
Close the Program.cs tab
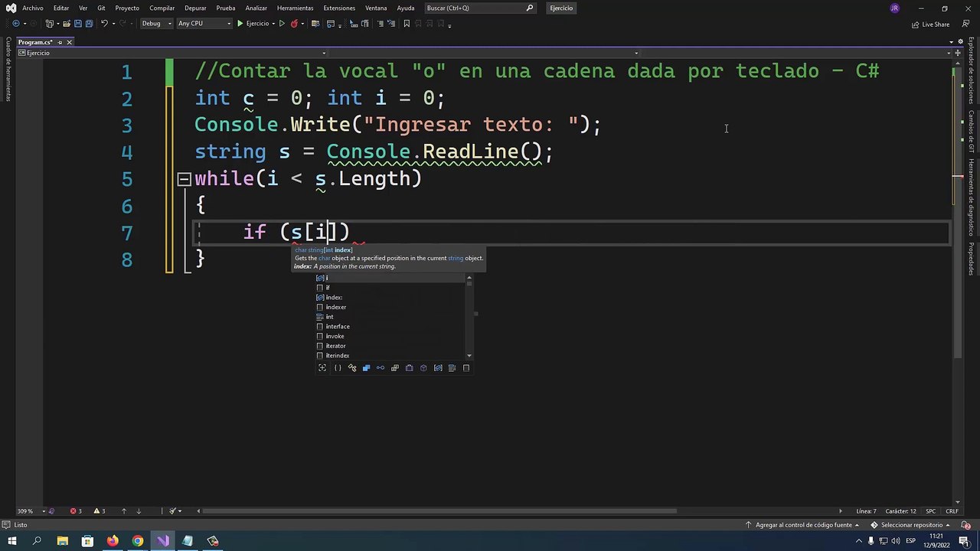coord(69,42)
